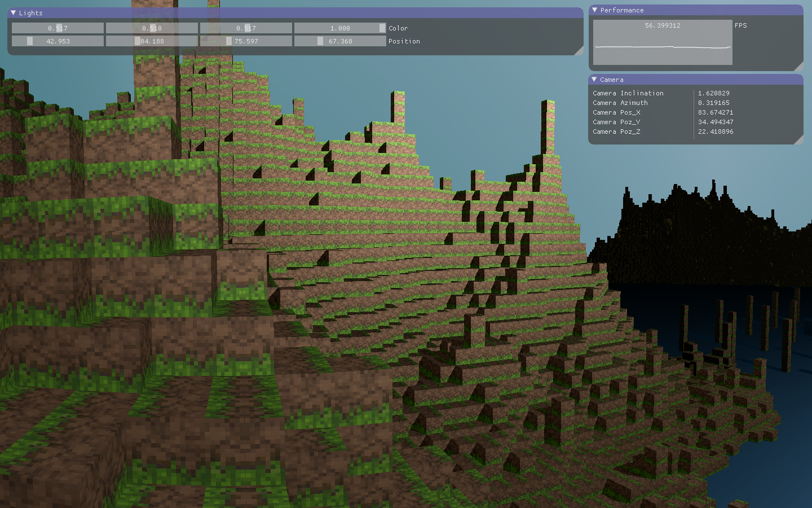This screenshot has width=812, height=508.
Task: Click the third Color slider component
Action: point(246,28)
